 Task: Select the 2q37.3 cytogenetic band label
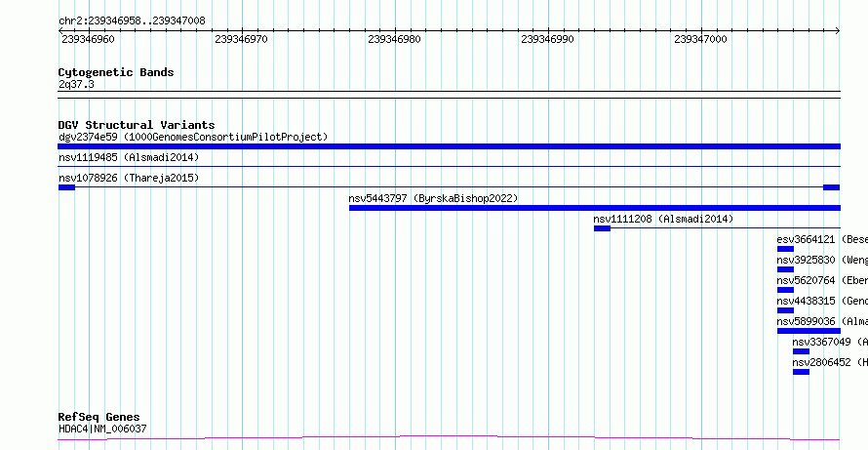pyautogui.click(x=76, y=84)
